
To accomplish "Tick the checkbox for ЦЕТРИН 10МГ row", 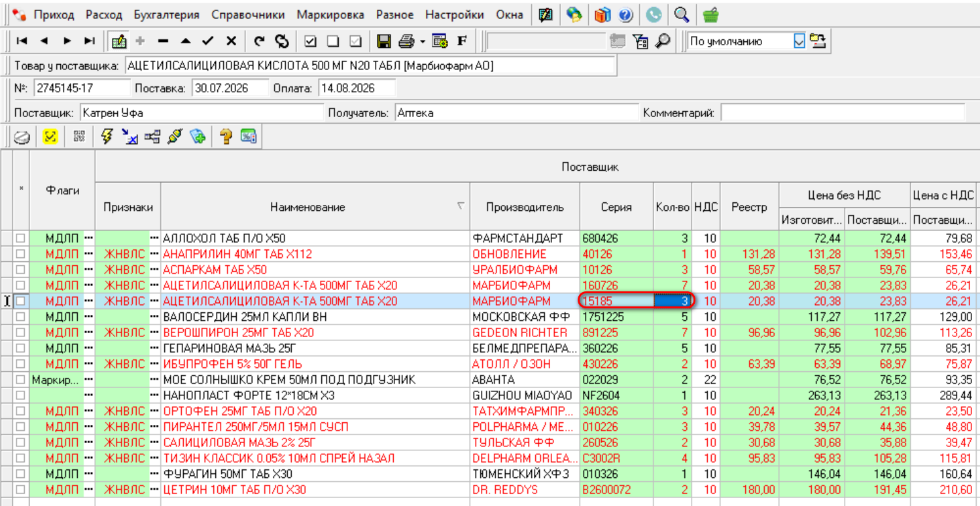I will [x=20, y=490].
